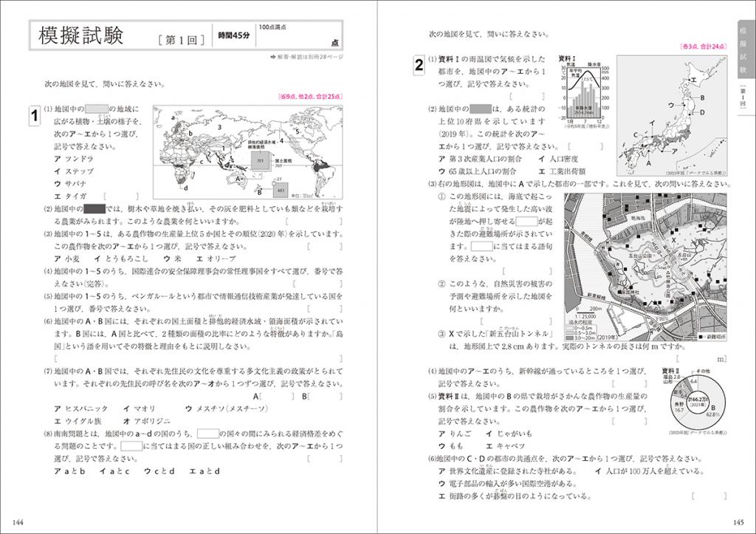Click the 200m scale bar on the topographic map
The height and width of the screenshot is (534, 756).
point(588,310)
